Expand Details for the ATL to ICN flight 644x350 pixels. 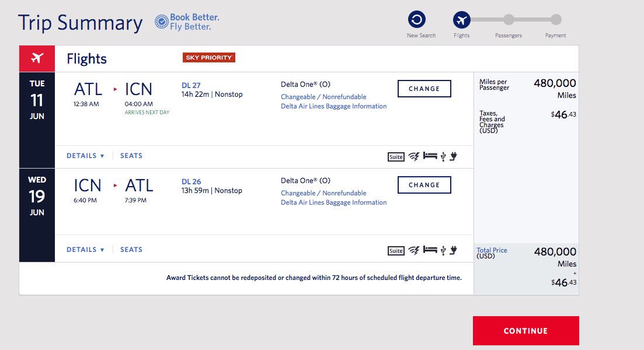click(x=85, y=156)
